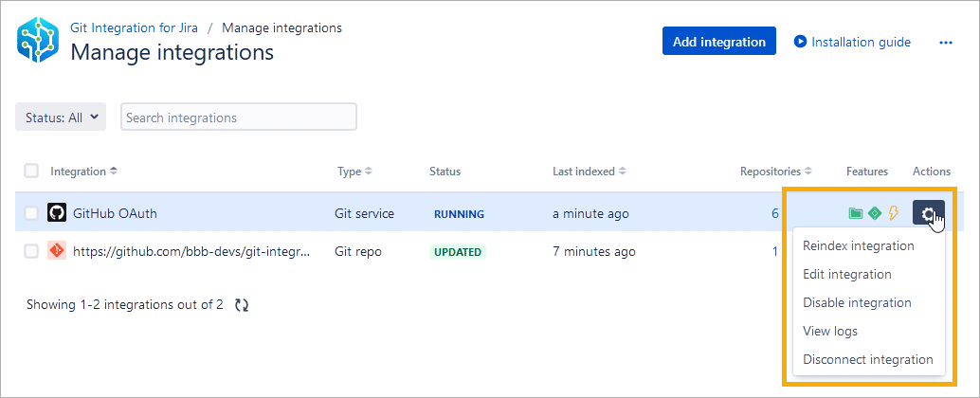Click the Features column header
Image resolution: width=980 pixels, height=398 pixels.
[867, 172]
